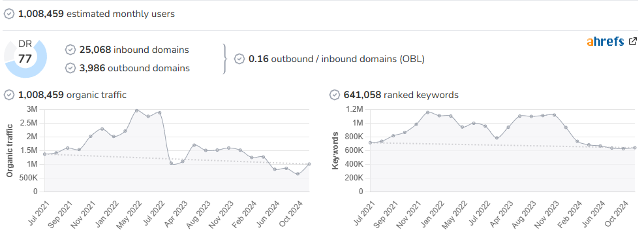This screenshot has width=644, height=236.
Task: Click the 1.2M label on Keywords axis
Action: click(x=354, y=109)
